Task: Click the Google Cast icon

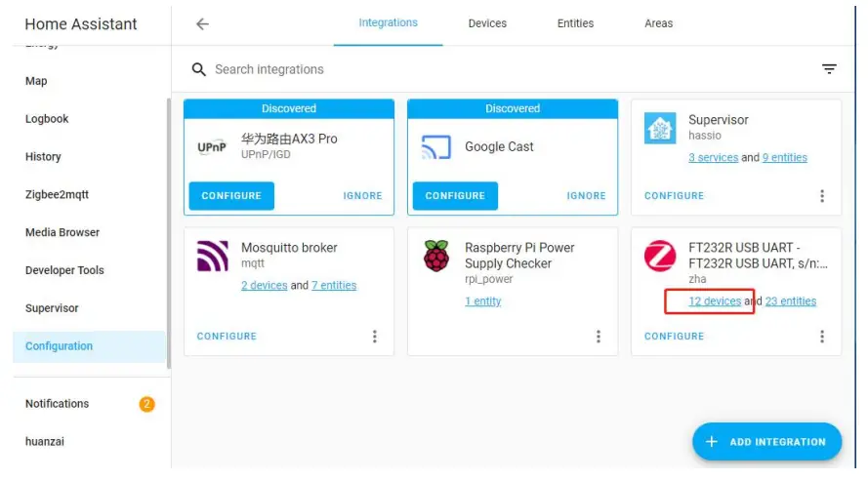Action: coord(436,147)
